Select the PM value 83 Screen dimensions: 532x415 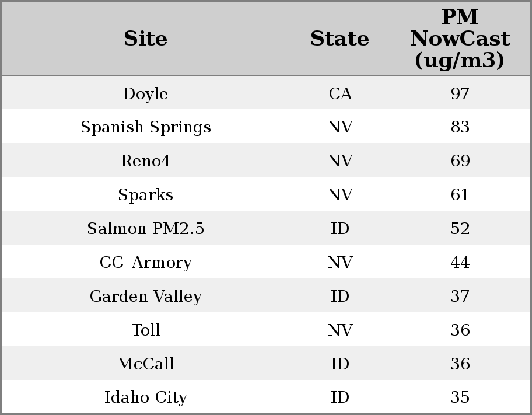460,127
